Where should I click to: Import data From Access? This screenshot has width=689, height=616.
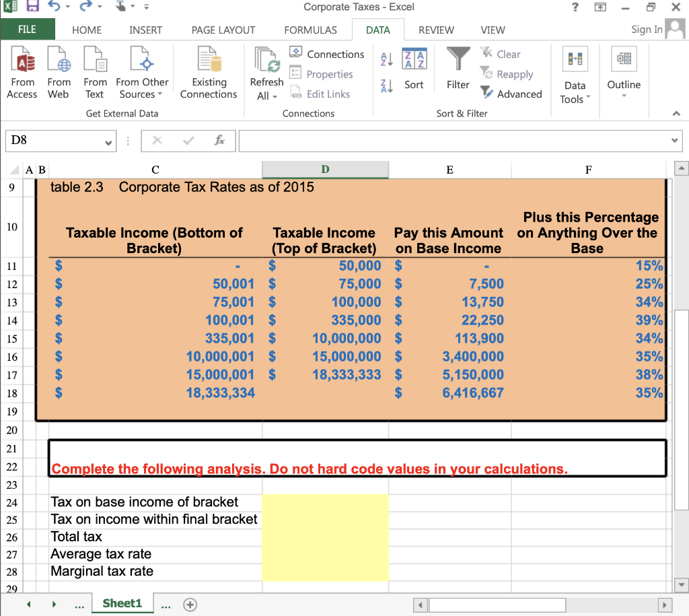[22, 73]
